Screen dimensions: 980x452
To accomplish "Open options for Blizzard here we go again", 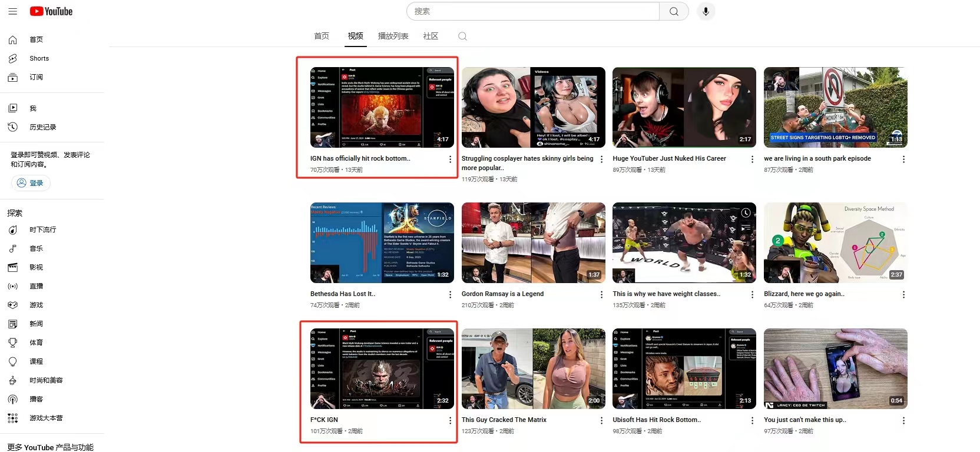I will (903, 295).
